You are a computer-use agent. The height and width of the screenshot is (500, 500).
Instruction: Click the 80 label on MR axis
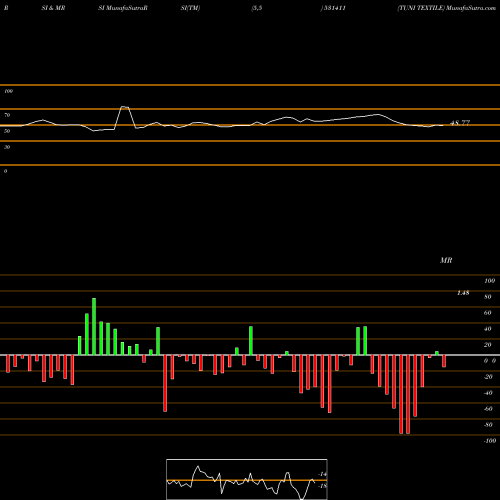(488, 297)
